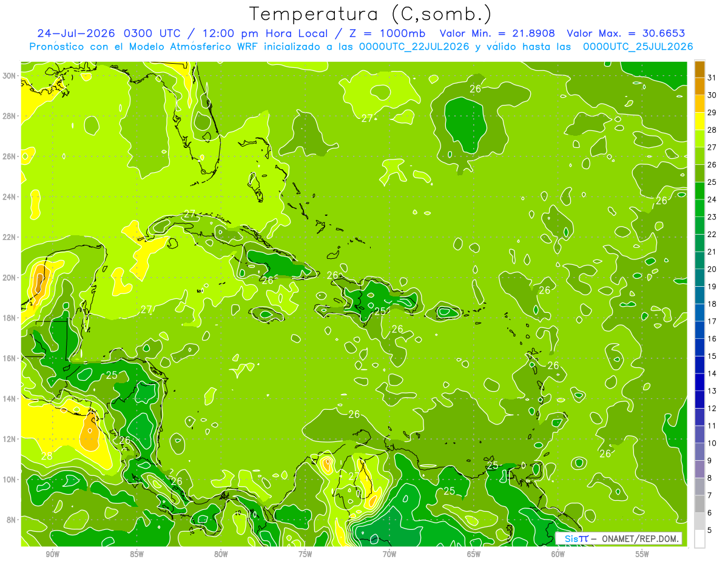
Task: Pick the green legend swatch between 23 and 24
Action: [700, 208]
